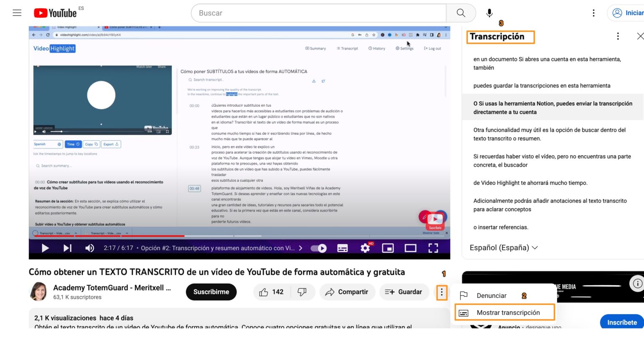This screenshot has height=338, width=644.
Task: Open YouTube player settings gear
Action: click(x=365, y=248)
